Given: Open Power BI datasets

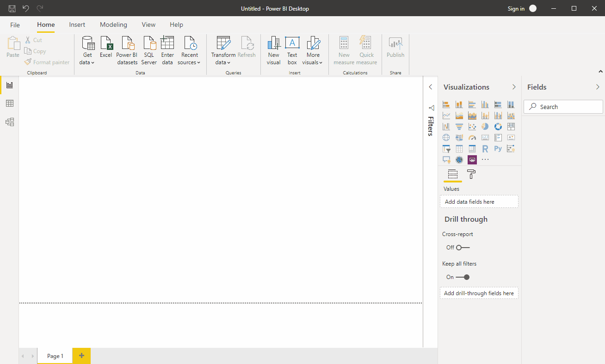Looking at the screenshot, I should coord(127,51).
